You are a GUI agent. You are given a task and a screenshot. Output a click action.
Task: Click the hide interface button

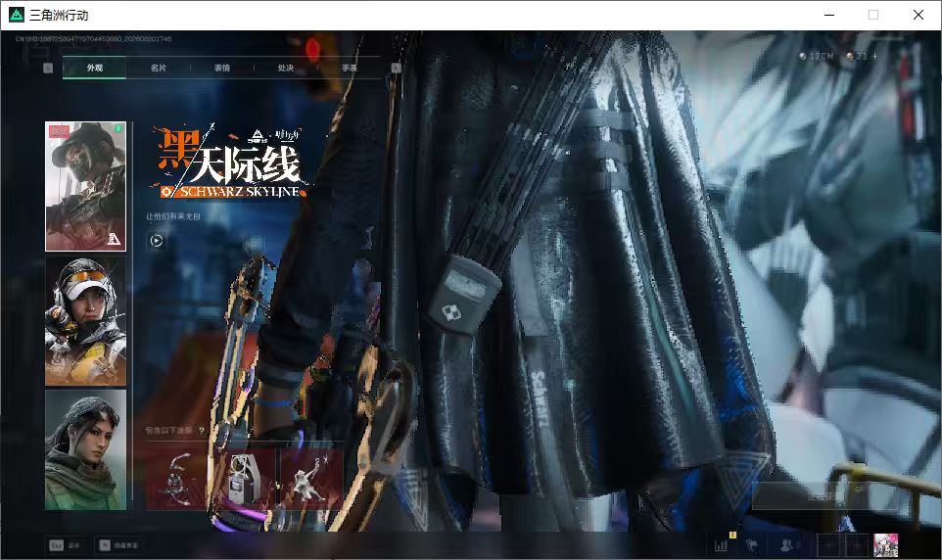(x=118, y=545)
